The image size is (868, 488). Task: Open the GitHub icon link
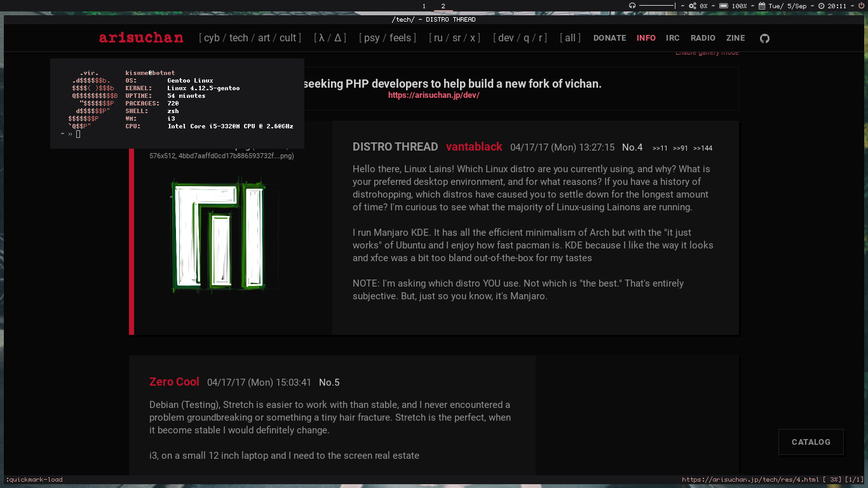point(764,38)
